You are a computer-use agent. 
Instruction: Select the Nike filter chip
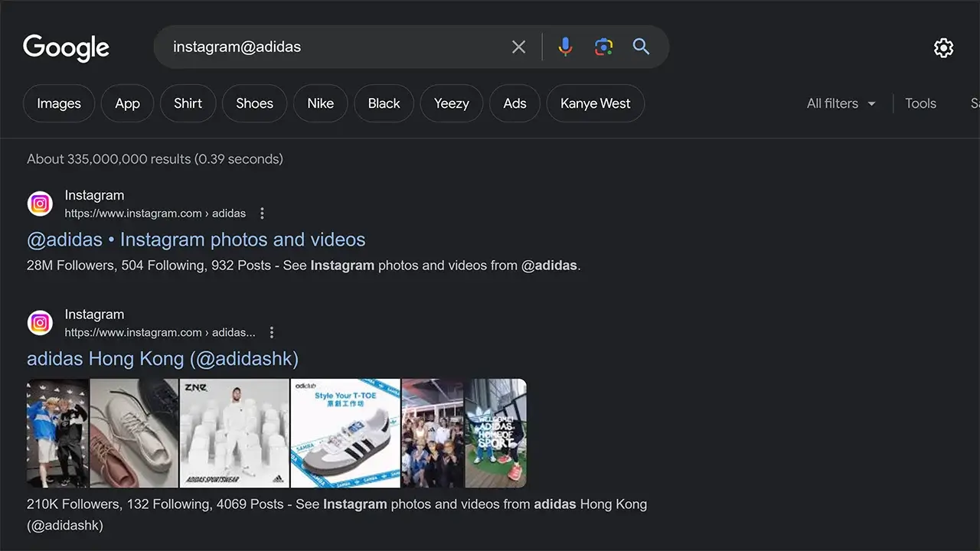click(x=320, y=103)
